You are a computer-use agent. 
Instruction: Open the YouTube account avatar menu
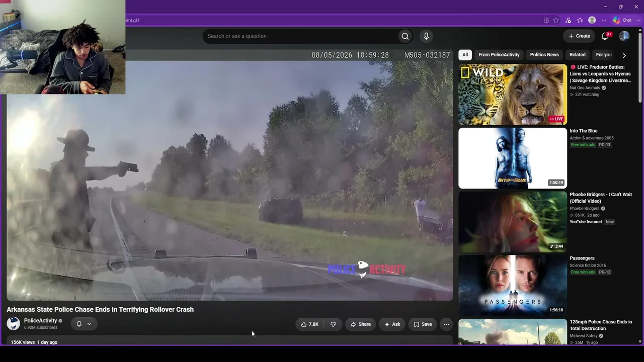click(624, 36)
